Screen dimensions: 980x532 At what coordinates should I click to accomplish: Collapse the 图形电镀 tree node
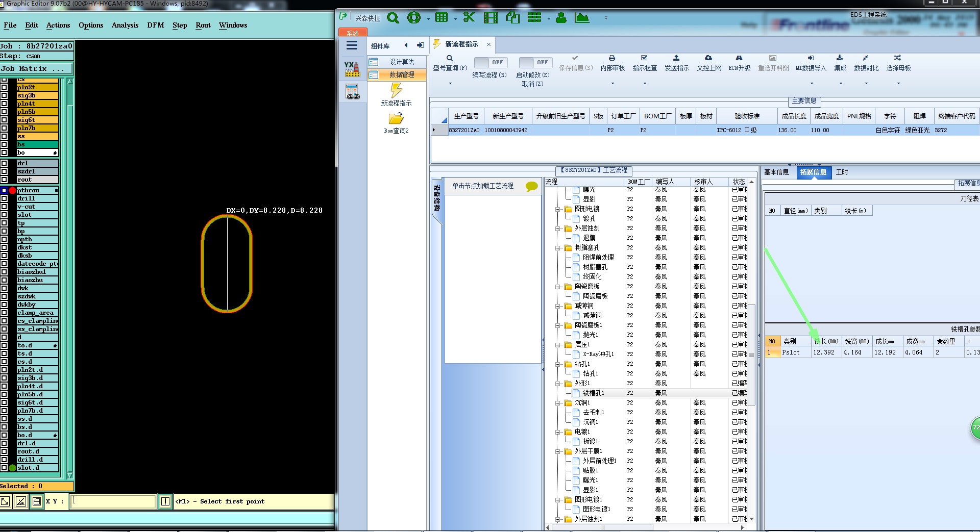558,209
